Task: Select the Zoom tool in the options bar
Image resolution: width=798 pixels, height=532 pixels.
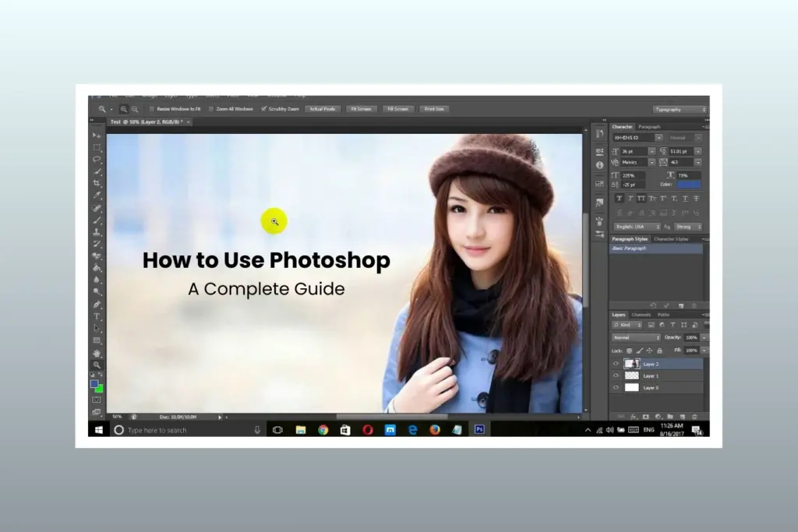Action: click(x=102, y=109)
